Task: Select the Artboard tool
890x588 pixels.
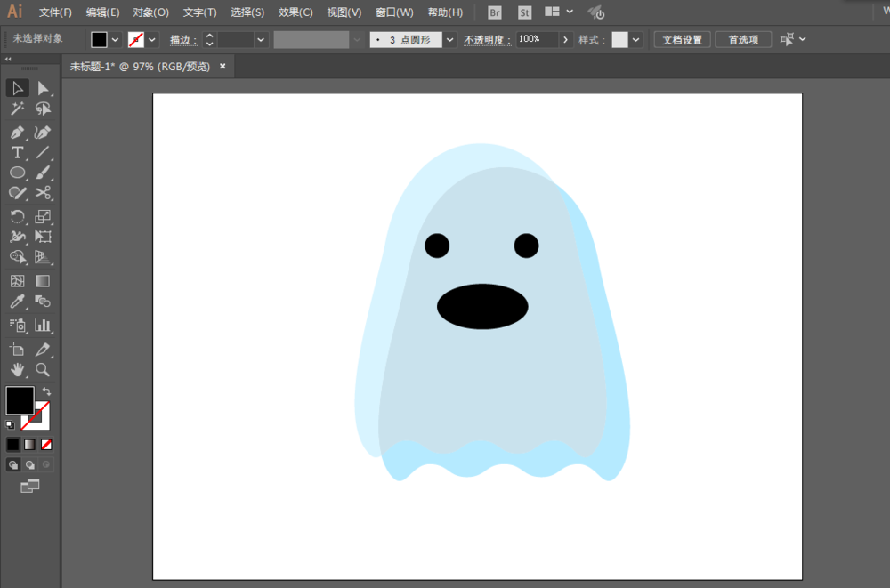Action: [18, 350]
